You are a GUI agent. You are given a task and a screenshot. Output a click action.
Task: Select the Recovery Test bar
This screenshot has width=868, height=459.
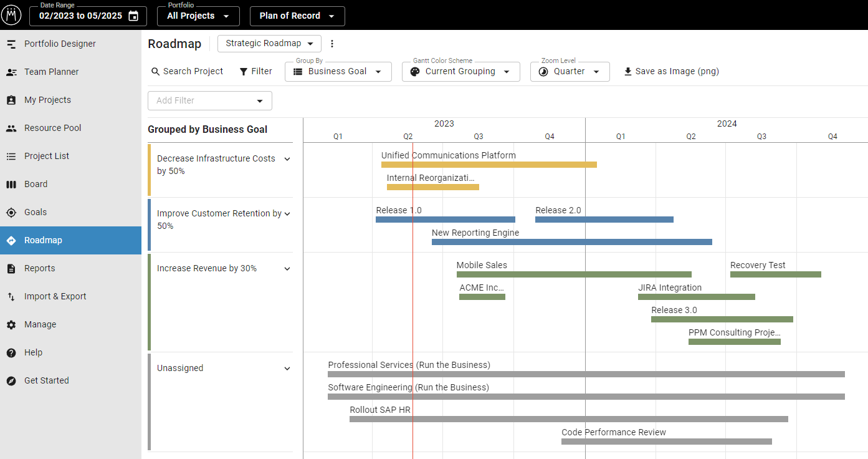776,274
